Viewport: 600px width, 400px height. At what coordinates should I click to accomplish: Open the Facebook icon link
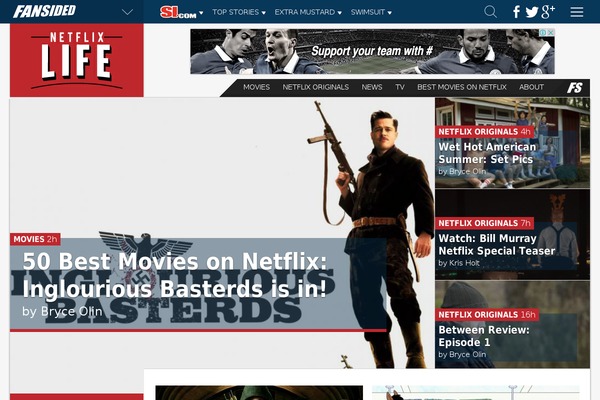pyautogui.click(x=516, y=12)
